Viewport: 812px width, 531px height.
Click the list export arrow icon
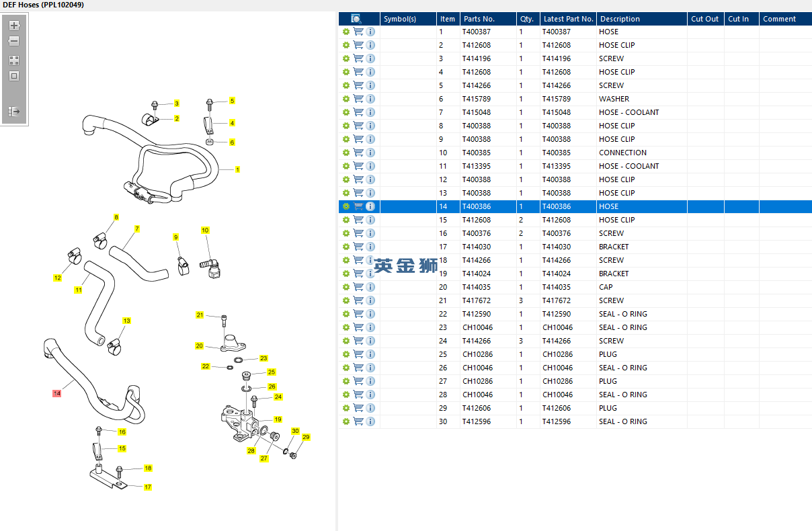[x=14, y=111]
